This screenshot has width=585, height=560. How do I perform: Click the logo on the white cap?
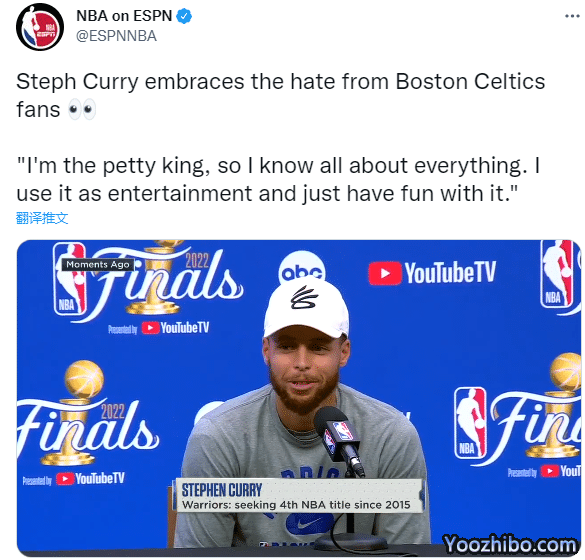coord(304,298)
